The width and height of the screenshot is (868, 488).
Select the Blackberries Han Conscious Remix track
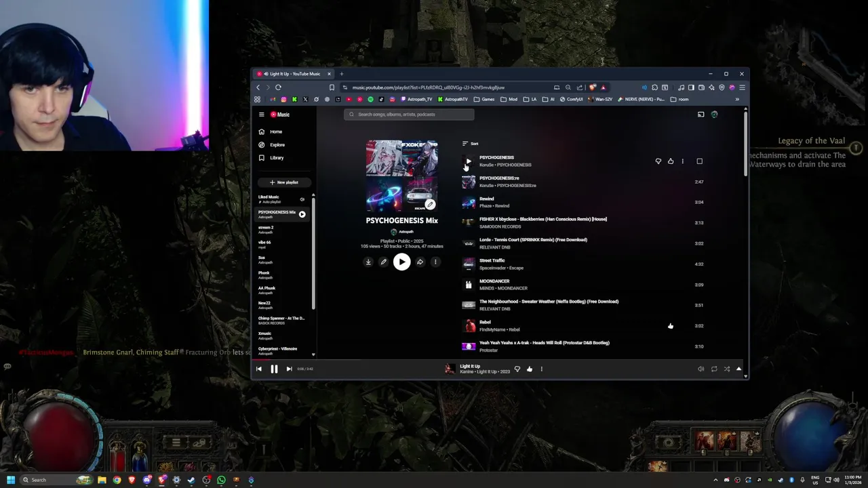(x=543, y=219)
